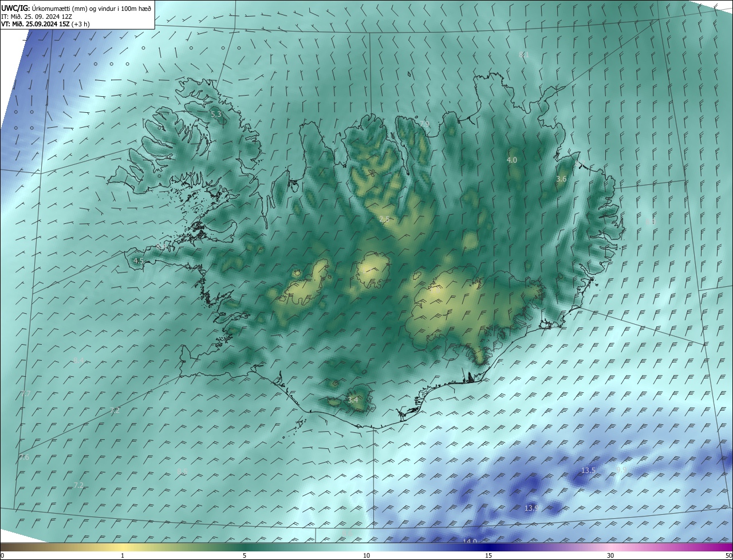The height and width of the screenshot is (560, 733).
Task: Click the 30 label on the color scale
Action: 610,555
